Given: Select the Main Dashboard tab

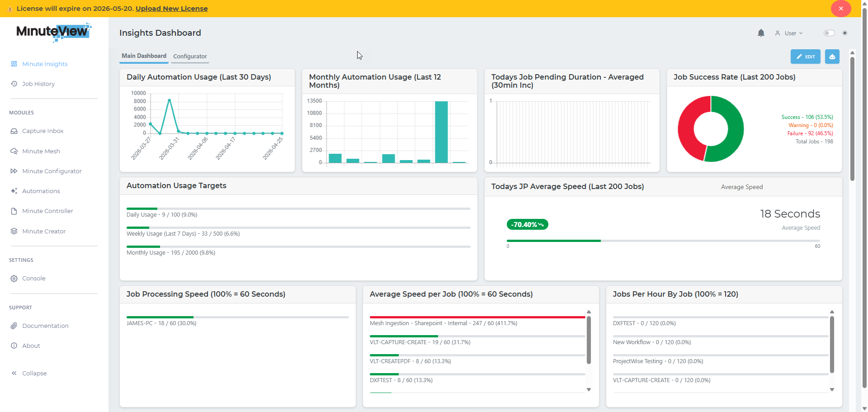Looking at the screenshot, I should pyautogui.click(x=144, y=56).
